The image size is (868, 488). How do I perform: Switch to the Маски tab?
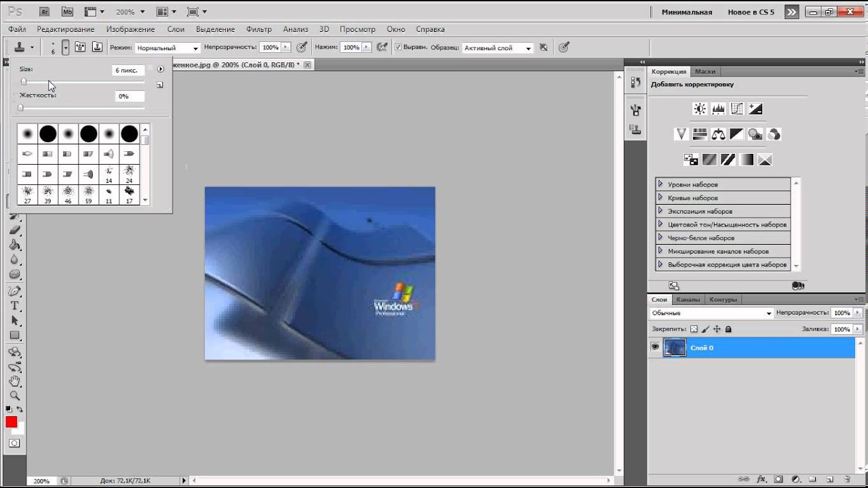point(705,71)
